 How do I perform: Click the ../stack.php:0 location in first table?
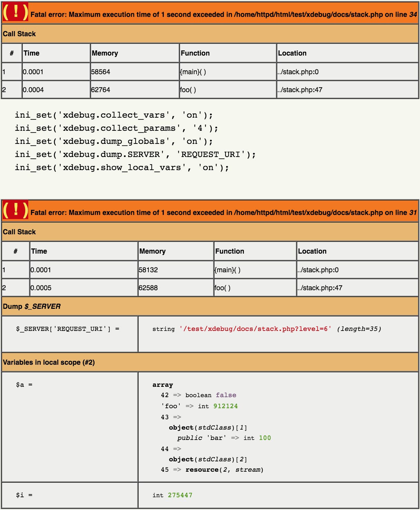tap(298, 72)
